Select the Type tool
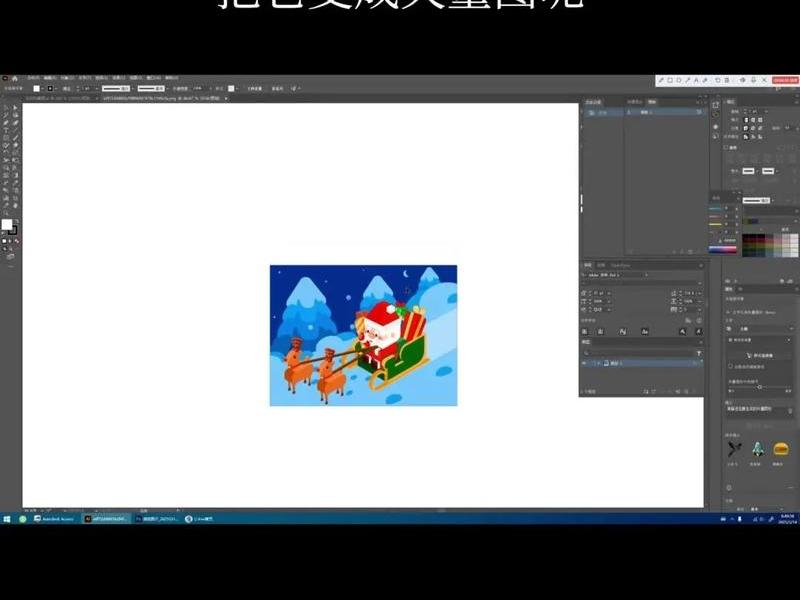This screenshot has height=600, width=800. click(x=6, y=131)
